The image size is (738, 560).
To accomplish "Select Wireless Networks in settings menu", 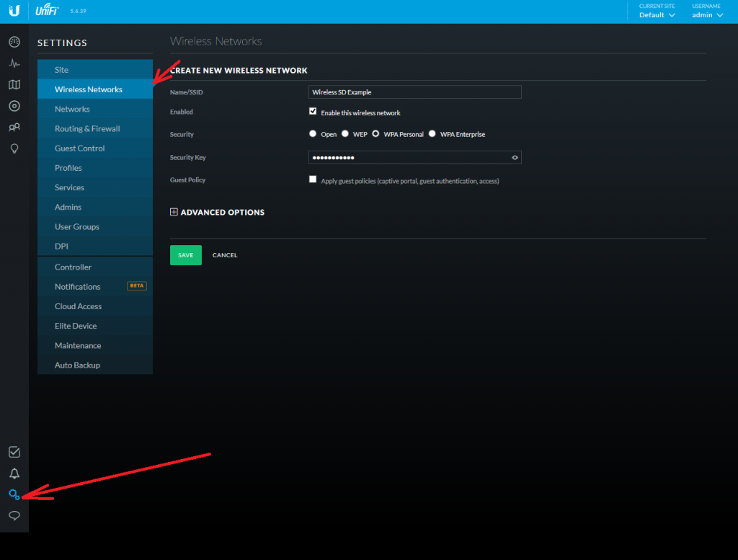I will [95, 89].
